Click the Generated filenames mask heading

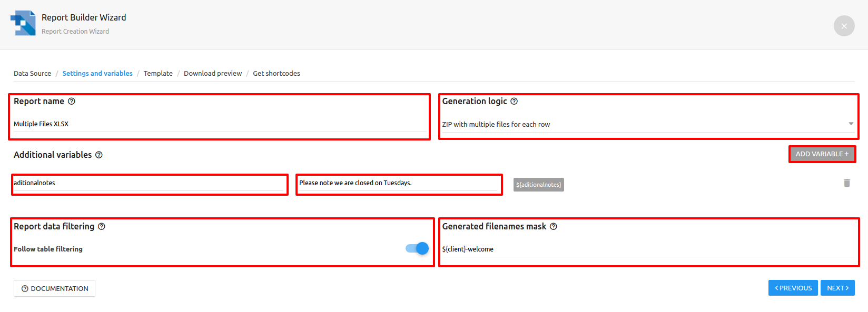coord(494,226)
